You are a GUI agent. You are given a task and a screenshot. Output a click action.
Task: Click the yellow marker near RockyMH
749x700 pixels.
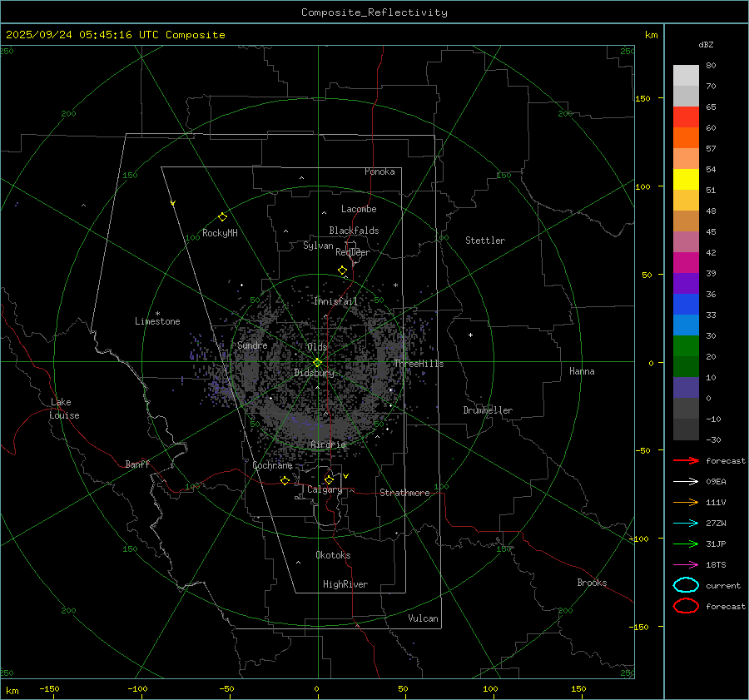pyautogui.click(x=222, y=216)
